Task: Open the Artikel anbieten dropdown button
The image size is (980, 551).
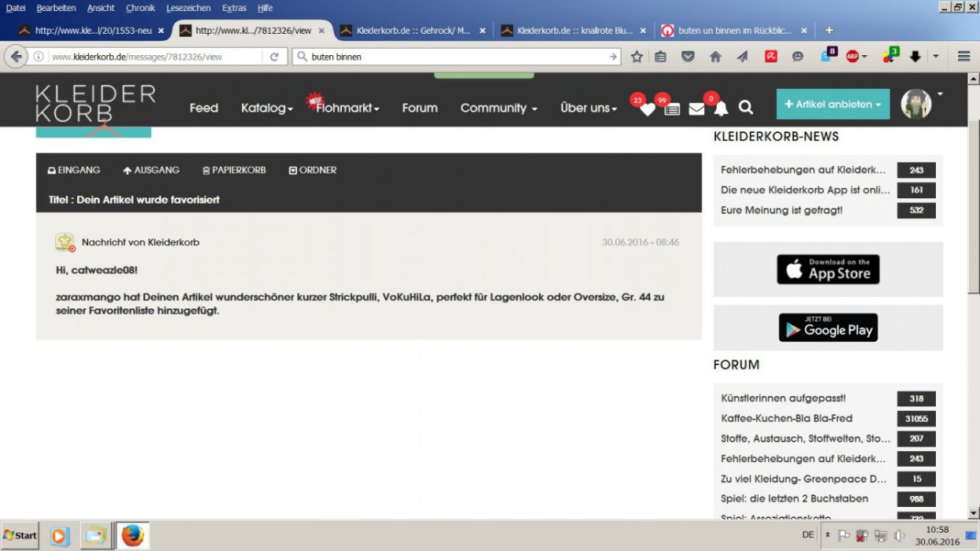Action: [833, 104]
